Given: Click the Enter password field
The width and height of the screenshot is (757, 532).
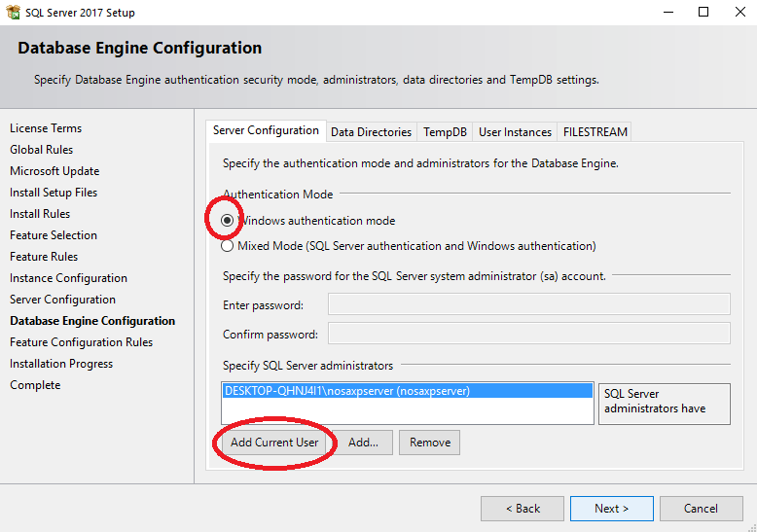Looking at the screenshot, I should pyautogui.click(x=529, y=304).
